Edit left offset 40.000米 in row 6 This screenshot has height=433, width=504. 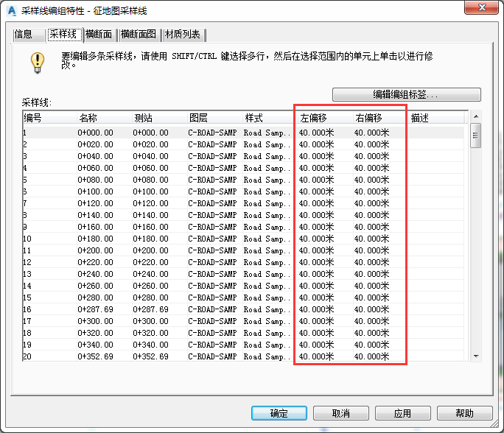point(317,191)
